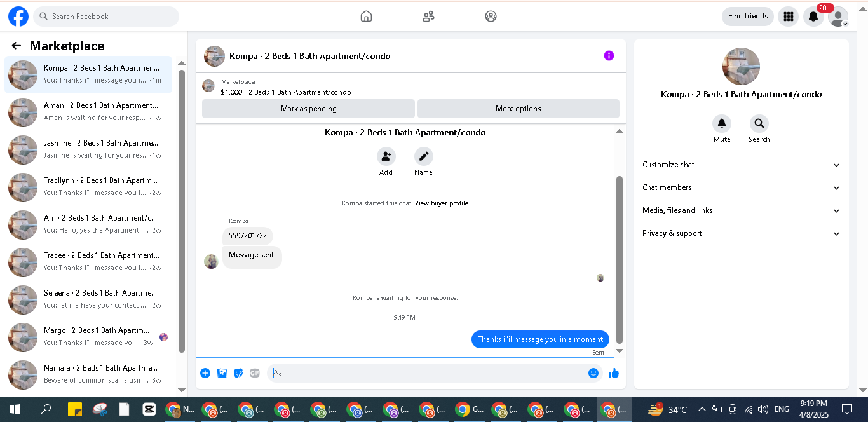The image size is (868, 422).
Task: Open the account profile picture menu
Action: pyautogui.click(x=838, y=17)
